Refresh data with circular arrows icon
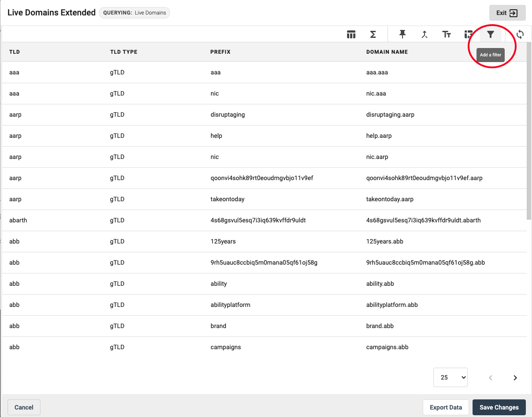 [x=520, y=34]
